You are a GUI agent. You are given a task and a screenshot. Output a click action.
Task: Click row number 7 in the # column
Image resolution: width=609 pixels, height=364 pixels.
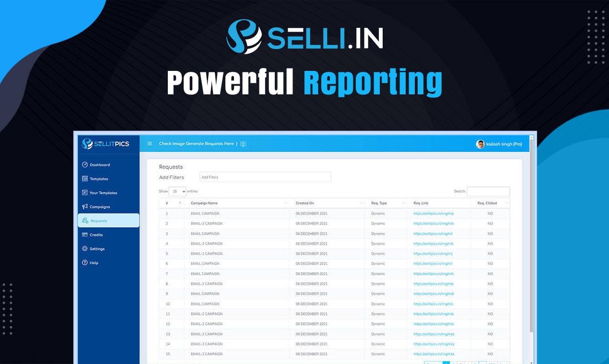[x=167, y=274]
